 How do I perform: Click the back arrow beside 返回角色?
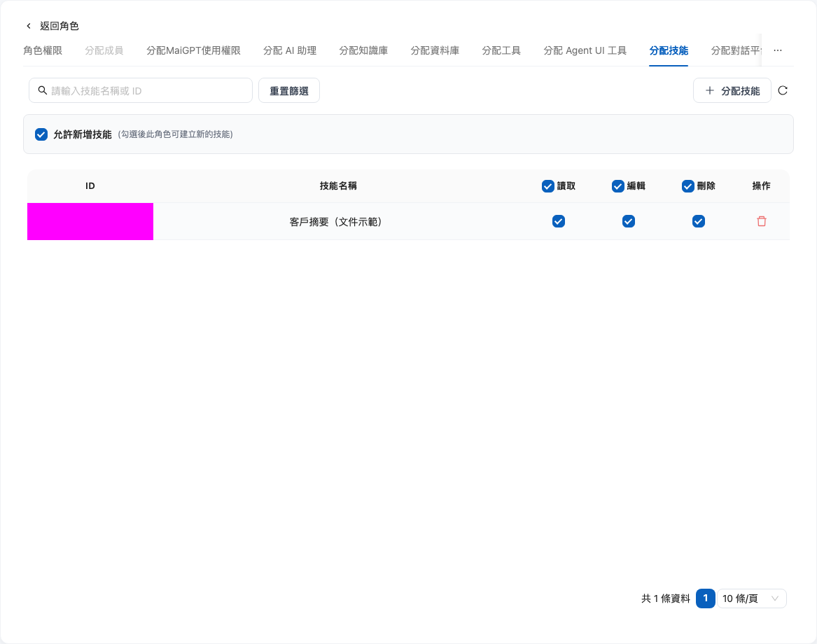click(x=29, y=26)
